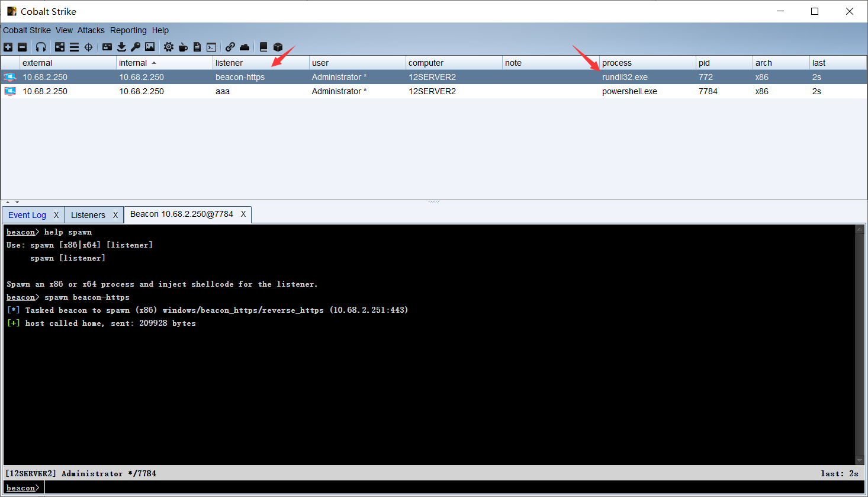Click the Cobalt Strike title bar app icon
This screenshot has height=497, width=868.
point(12,11)
